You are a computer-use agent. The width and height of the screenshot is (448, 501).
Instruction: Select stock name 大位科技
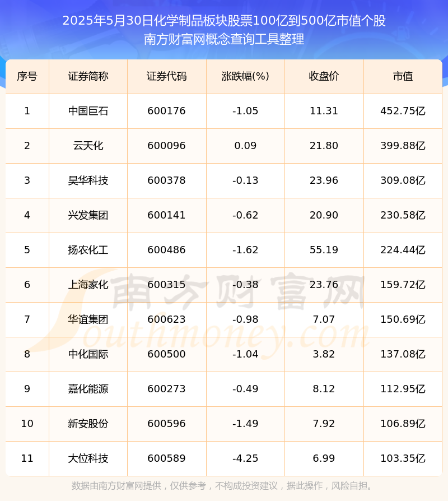(x=88, y=458)
